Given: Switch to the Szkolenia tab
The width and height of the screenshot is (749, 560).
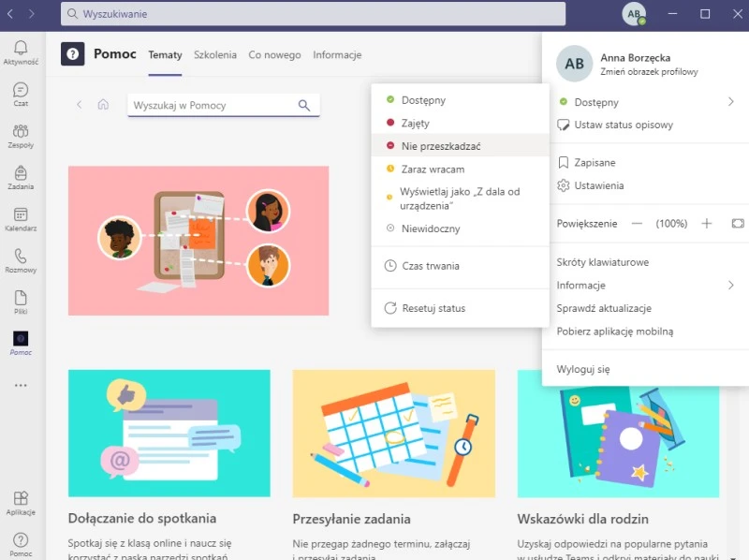Looking at the screenshot, I should pyautogui.click(x=214, y=55).
